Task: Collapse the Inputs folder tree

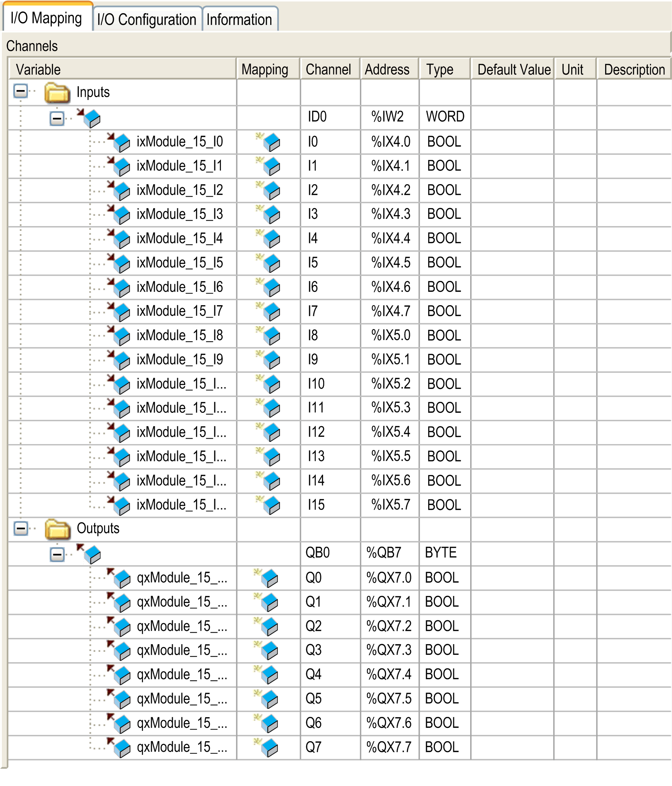Action: (21, 91)
